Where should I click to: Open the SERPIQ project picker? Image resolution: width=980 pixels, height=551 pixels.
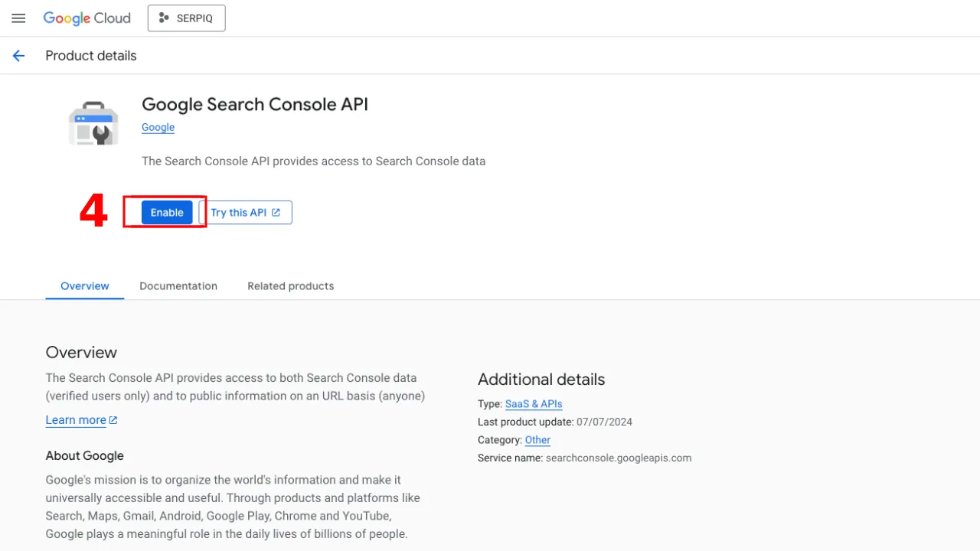coord(186,18)
